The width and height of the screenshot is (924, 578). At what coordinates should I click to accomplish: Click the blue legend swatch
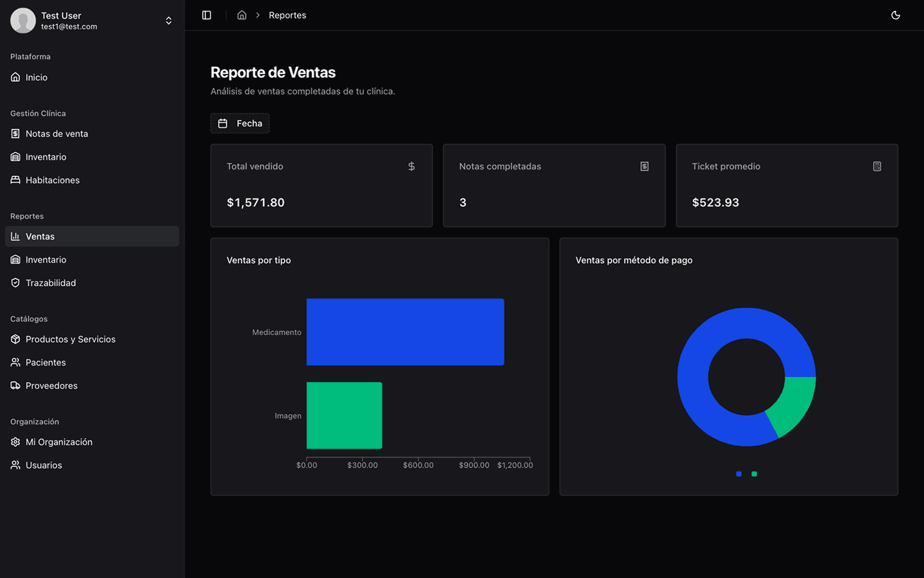tap(739, 474)
